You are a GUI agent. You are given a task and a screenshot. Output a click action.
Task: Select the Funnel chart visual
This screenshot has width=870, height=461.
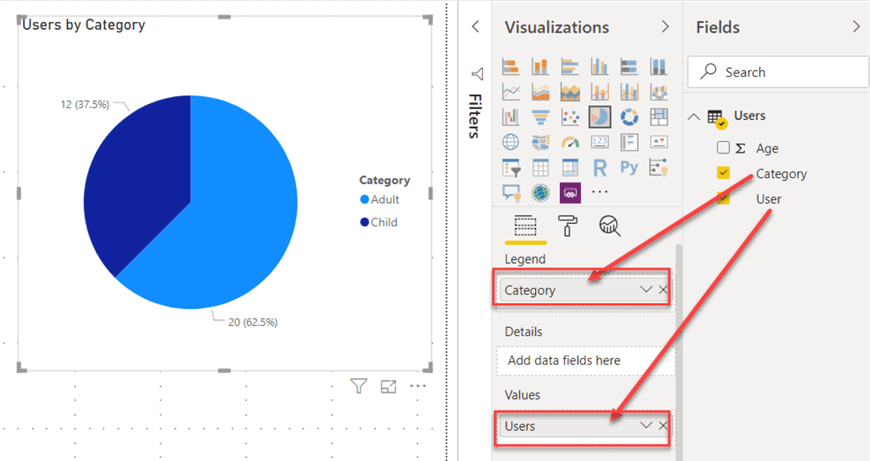[540, 117]
